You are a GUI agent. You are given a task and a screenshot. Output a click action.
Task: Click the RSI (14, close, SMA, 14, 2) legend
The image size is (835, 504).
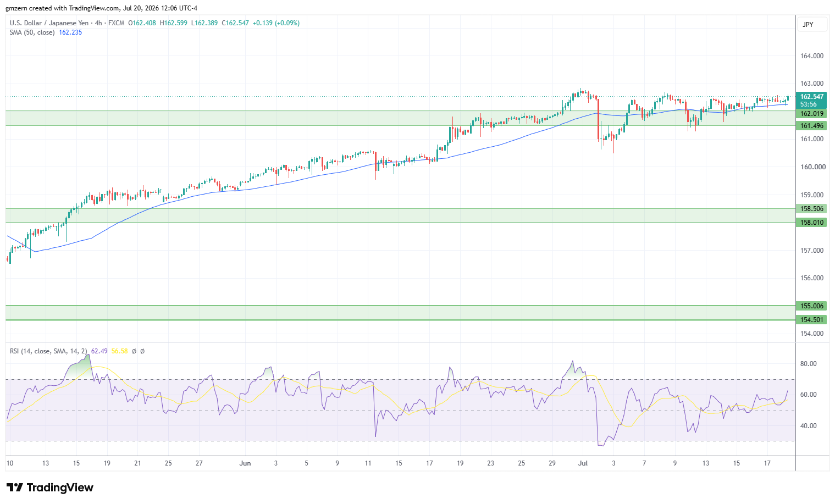coord(48,351)
